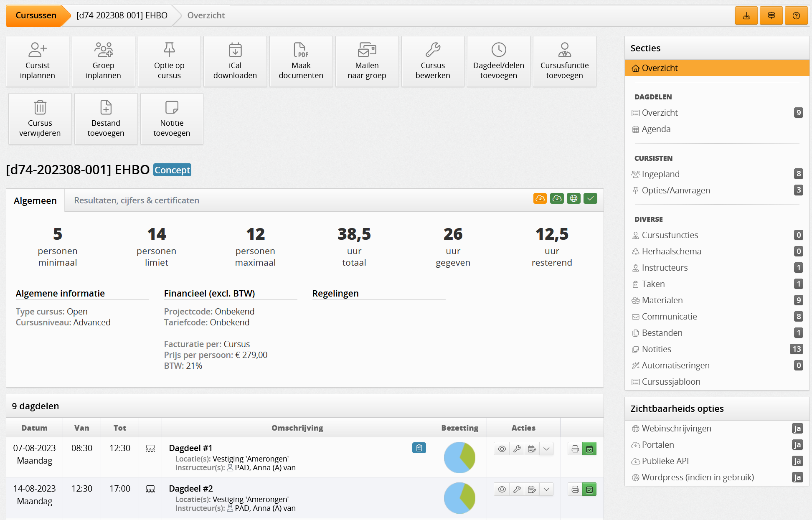Toggle the Webinschrijvingen Ja switch
The width and height of the screenshot is (812, 520).
pos(797,429)
